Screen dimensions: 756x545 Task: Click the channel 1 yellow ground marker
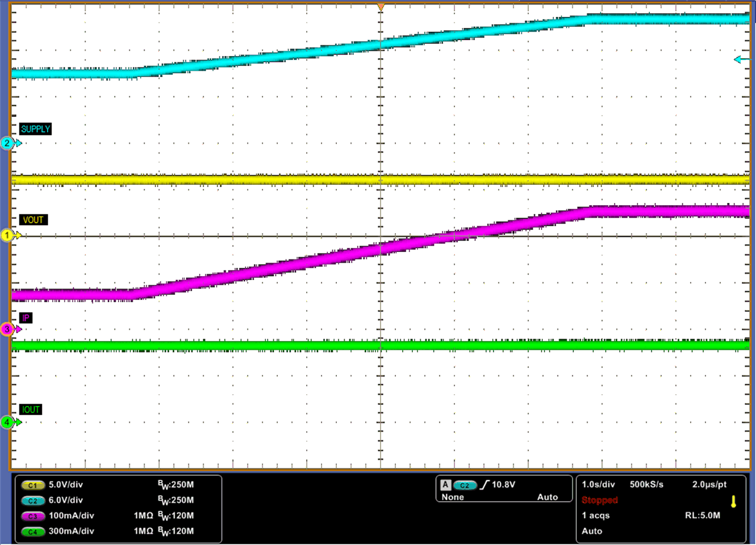pyautogui.click(x=7, y=235)
